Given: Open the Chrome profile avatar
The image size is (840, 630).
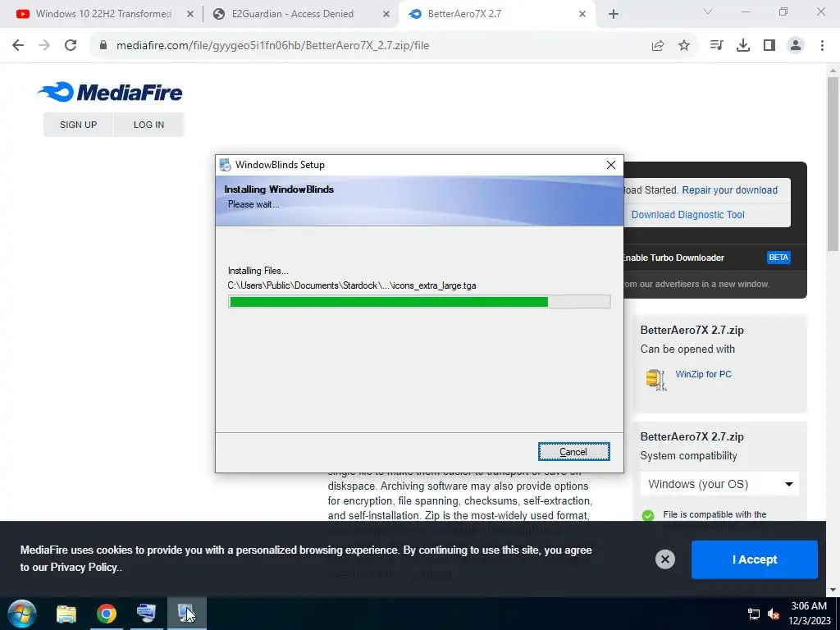Looking at the screenshot, I should 796,46.
